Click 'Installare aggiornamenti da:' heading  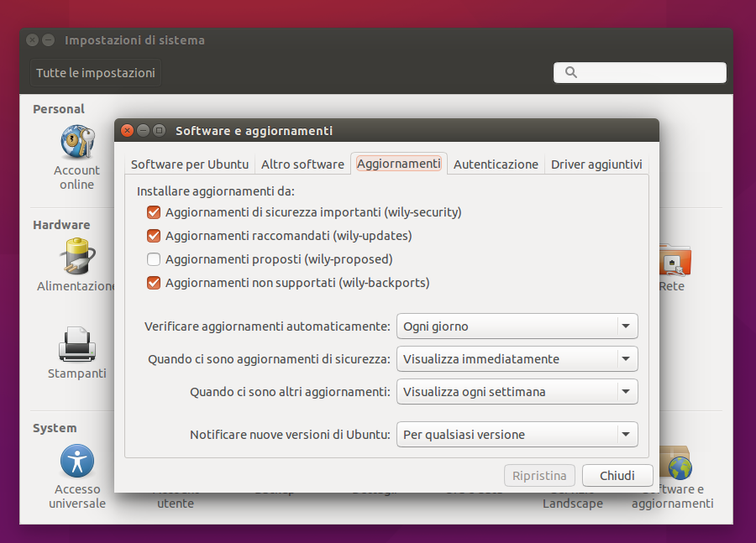pos(216,191)
